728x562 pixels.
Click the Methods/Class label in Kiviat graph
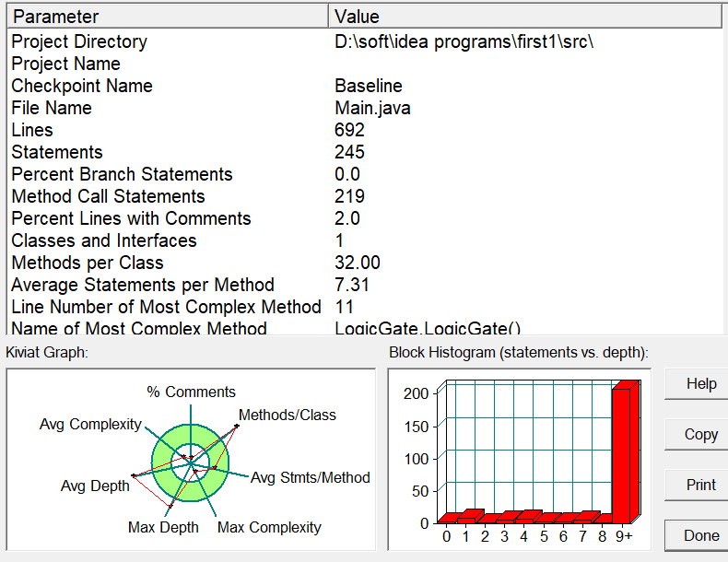pos(287,415)
